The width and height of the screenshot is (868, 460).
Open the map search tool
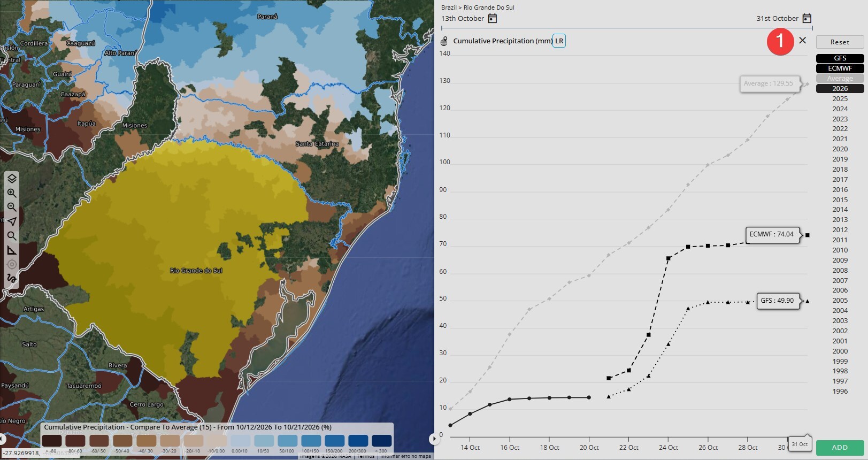coord(12,236)
